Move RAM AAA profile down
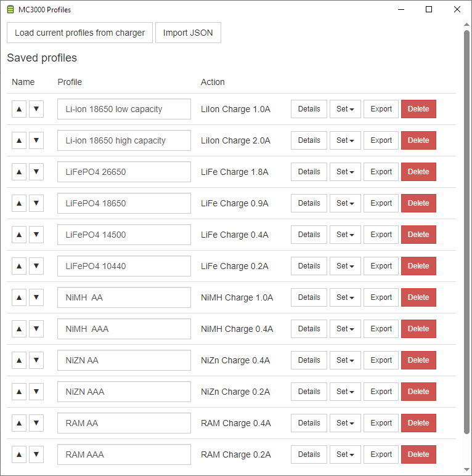The width and height of the screenshot is (472, 476). point(36,454)
